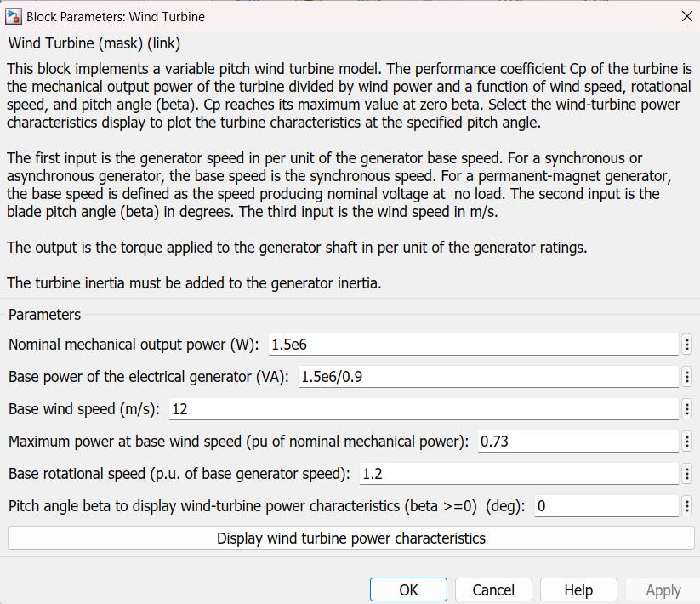Viewport: 700px width, 604px height.
Task: Click the Apply button
Action: (663, 590)
